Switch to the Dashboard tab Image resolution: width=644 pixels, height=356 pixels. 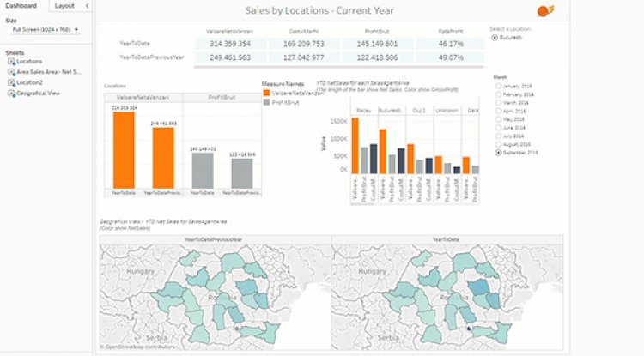[x=21, y=6]
